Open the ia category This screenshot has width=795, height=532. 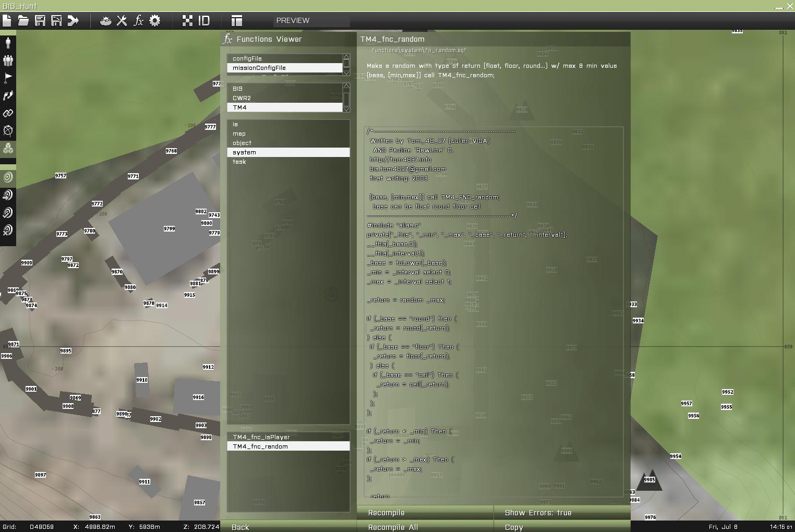[288, 124]
